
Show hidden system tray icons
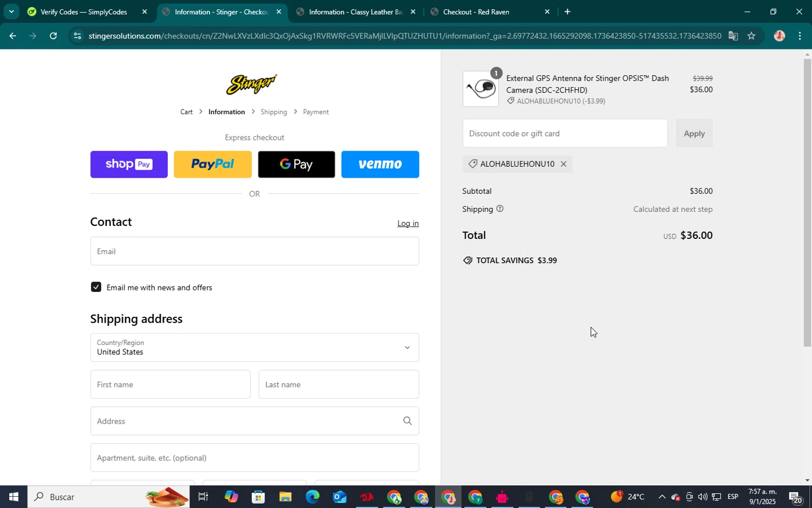click(x=662, y=497)
